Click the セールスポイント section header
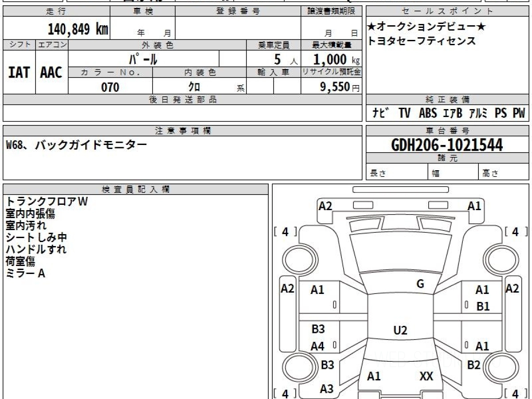 448,12
